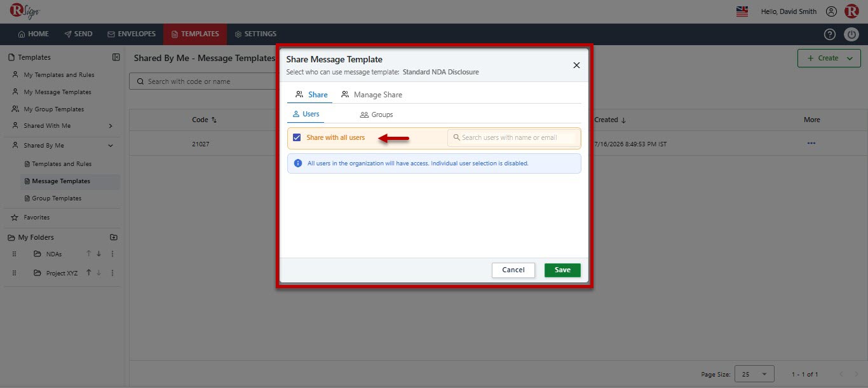Move Project XYZ folder up arrow
The width and height of the screenshot is (868, 388).
point(89,273)
